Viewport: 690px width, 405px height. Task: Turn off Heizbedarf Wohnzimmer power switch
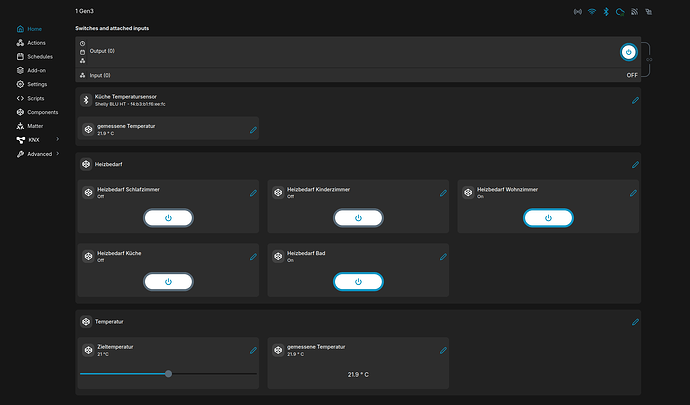click(x=548, y=218)
